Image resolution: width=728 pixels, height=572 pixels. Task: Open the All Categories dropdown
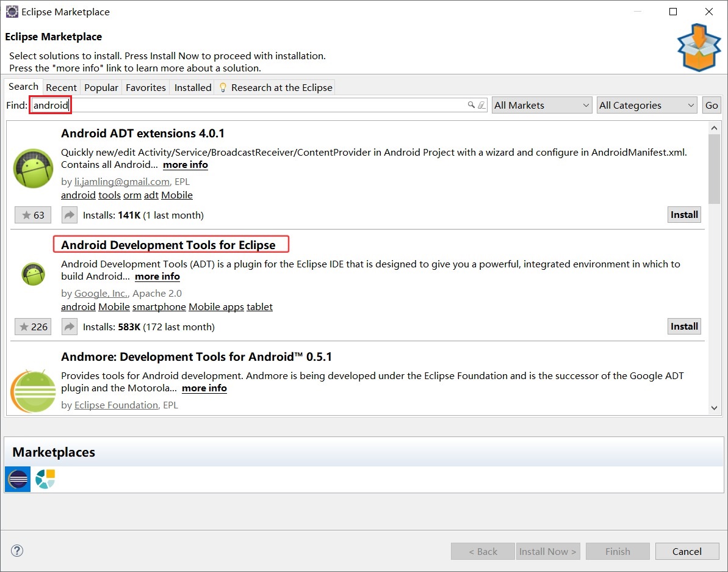click(647, 106)
